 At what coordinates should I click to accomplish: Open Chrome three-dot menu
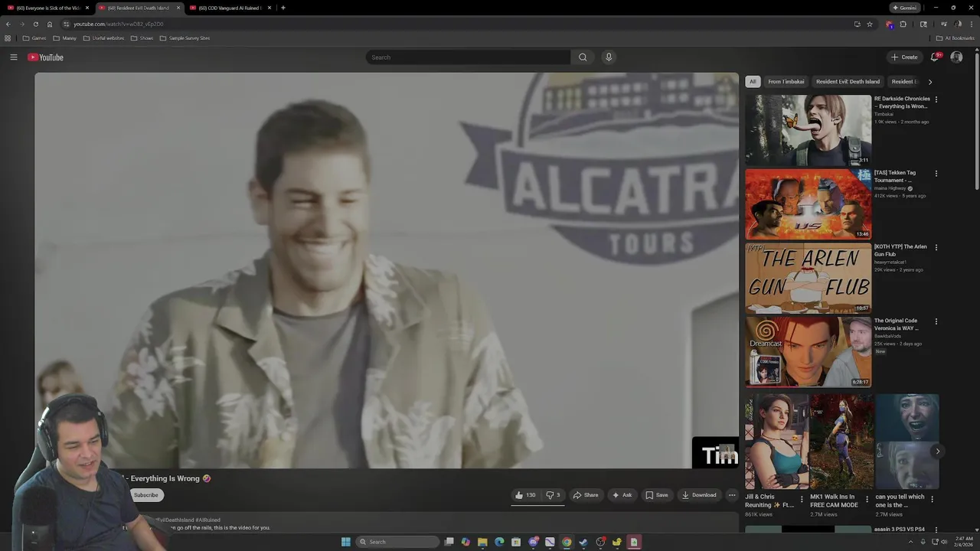point(972,24)
